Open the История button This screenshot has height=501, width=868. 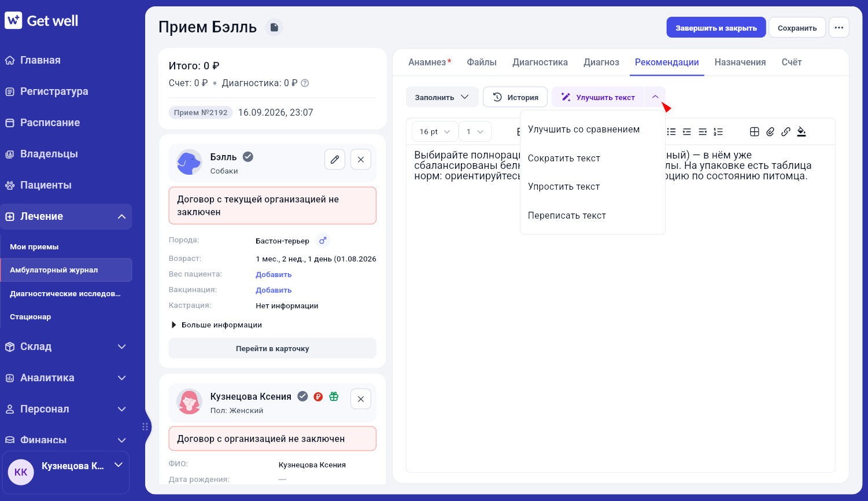515,97
